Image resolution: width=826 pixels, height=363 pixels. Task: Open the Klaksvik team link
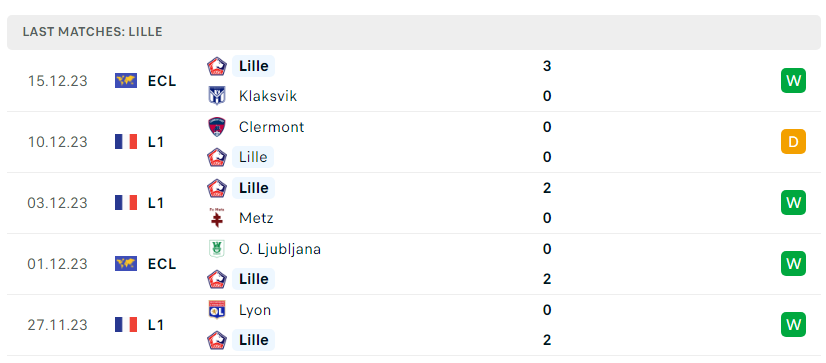click(x=268, y=96)
